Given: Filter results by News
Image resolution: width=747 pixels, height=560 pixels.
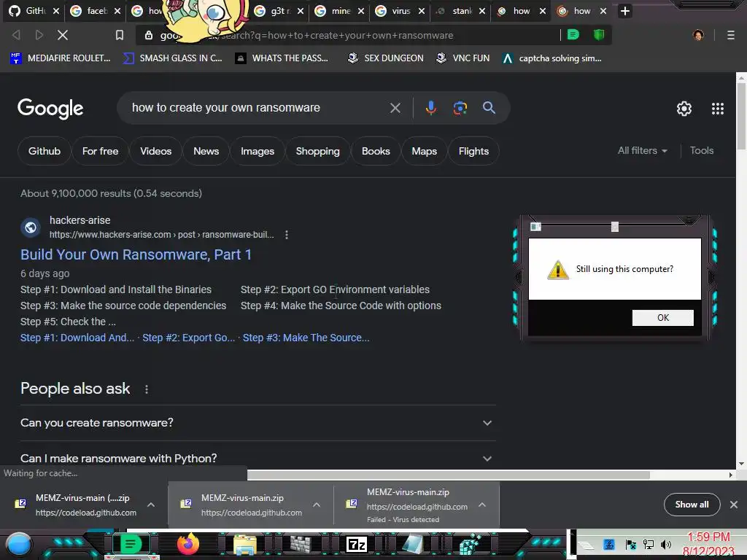Looking at the screenshot, I should [206, 151].
